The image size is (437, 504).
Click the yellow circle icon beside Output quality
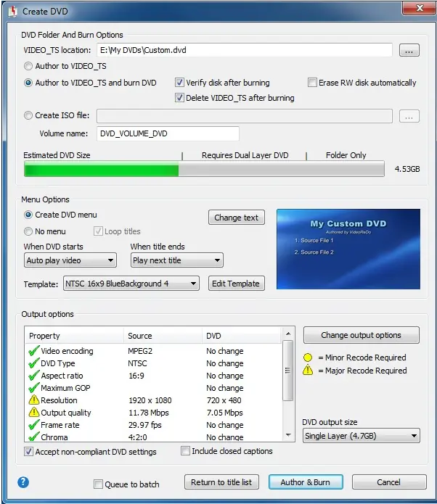[x=33, y=413]
